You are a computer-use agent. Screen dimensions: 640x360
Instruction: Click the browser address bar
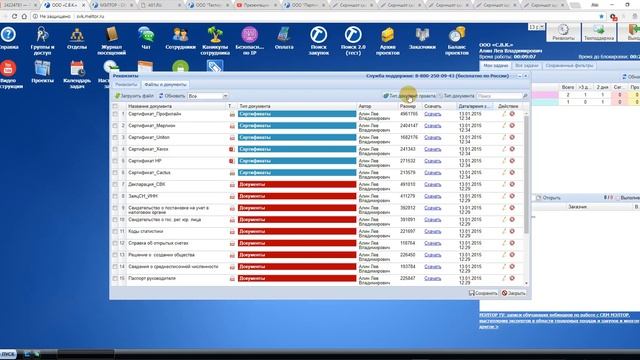coord(314,16)
